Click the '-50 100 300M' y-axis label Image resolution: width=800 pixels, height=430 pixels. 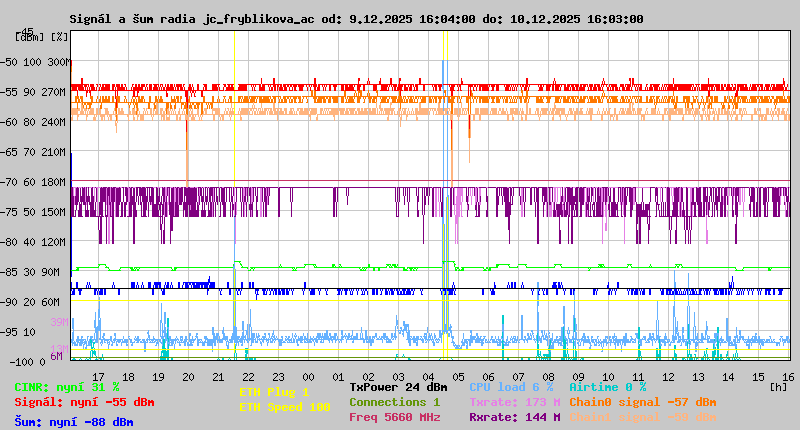coord(33,62)
